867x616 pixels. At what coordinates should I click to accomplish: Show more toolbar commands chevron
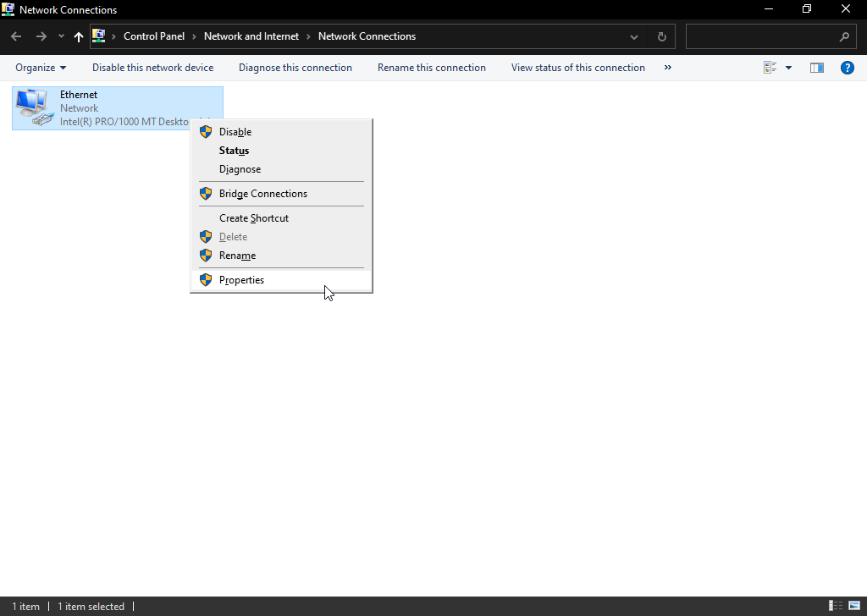(x=668, y=68)
